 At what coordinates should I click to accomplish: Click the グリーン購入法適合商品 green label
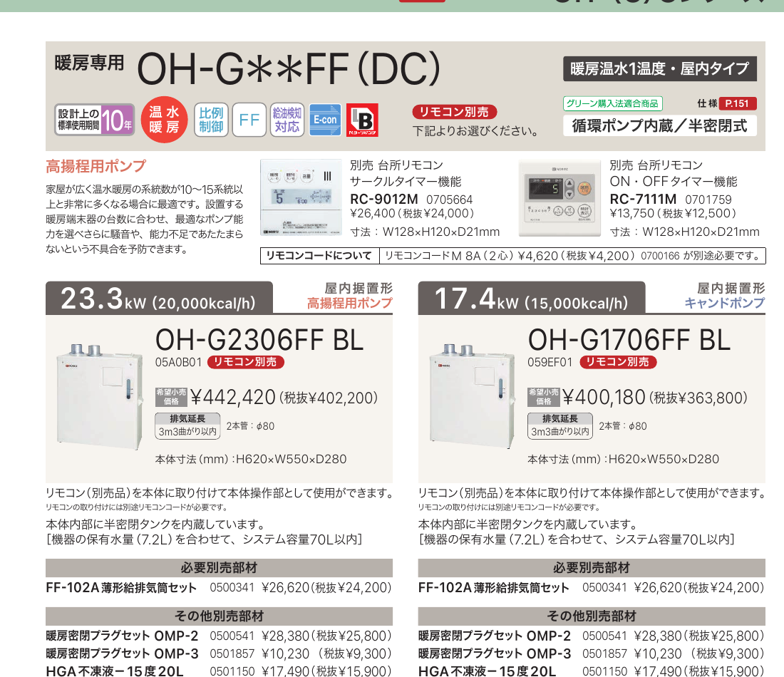click(x=612, y=103)
